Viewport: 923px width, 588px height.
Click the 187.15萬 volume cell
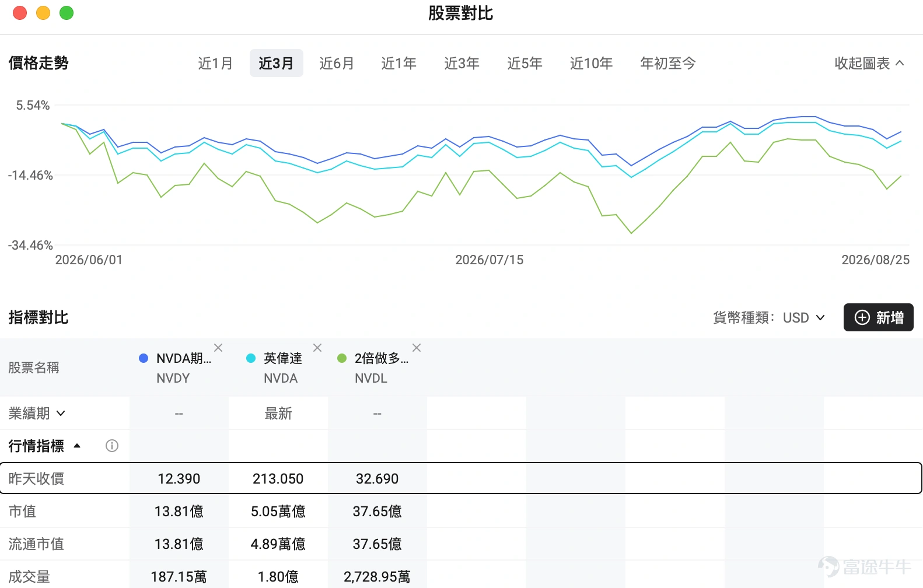(179, 576)
